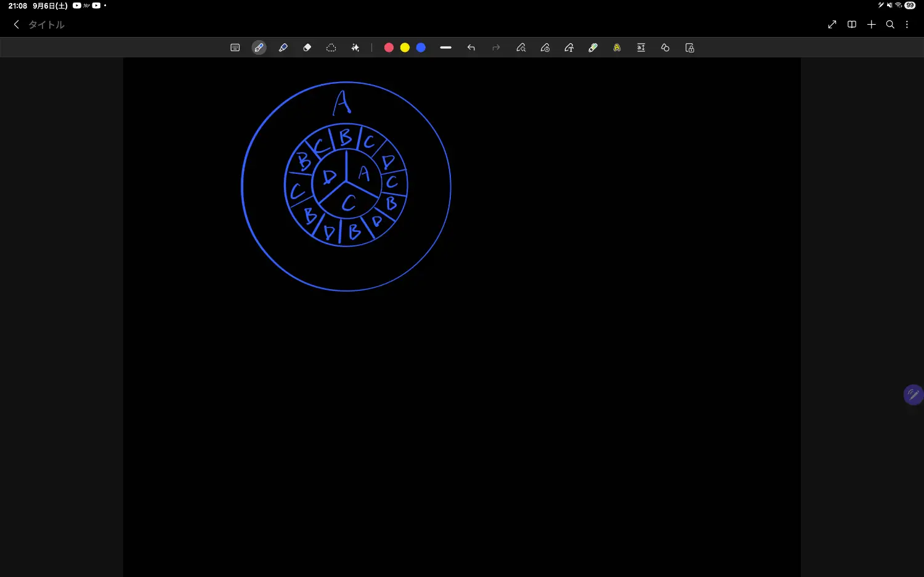
Task: Choose the yellow pen color
Action: 405,47
